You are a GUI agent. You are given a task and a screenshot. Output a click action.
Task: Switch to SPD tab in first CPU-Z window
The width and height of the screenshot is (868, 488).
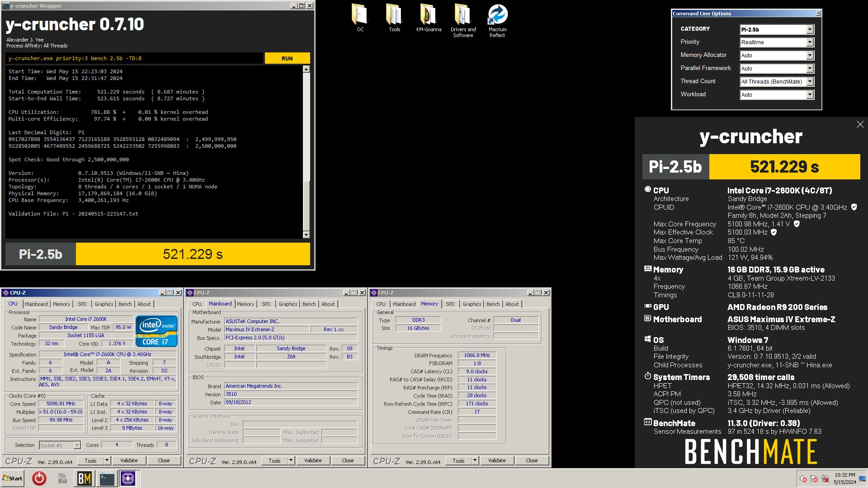coord(82,304)
